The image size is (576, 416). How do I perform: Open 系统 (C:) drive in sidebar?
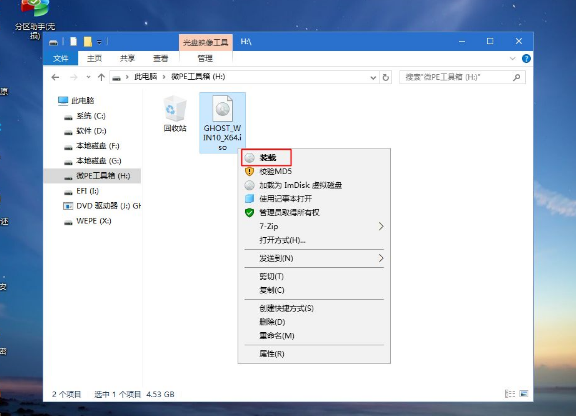[x=90, y=116]
